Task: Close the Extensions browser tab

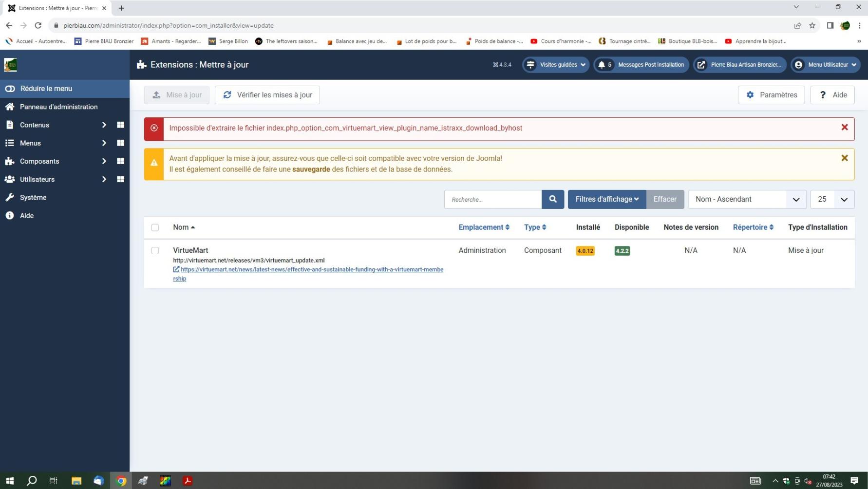Action: click(104, 8)
